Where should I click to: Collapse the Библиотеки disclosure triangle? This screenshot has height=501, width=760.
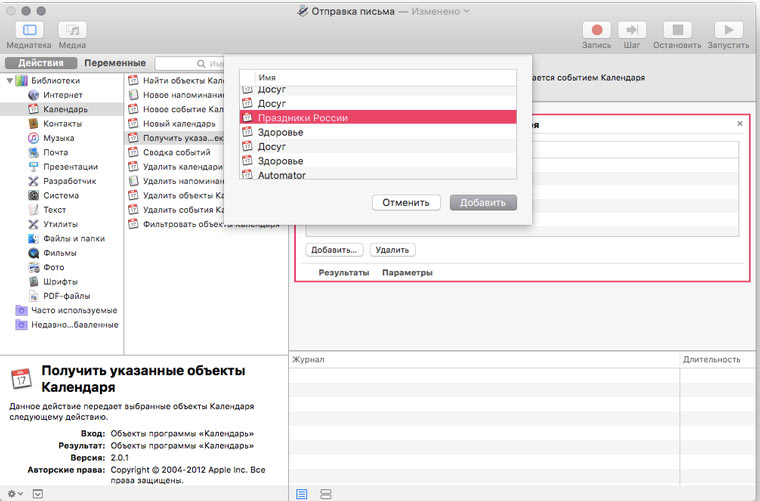coord(9,80)
